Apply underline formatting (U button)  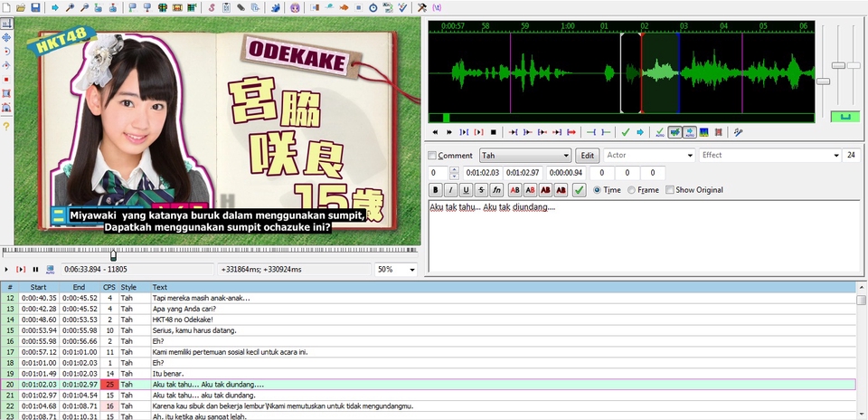(467, 190)
